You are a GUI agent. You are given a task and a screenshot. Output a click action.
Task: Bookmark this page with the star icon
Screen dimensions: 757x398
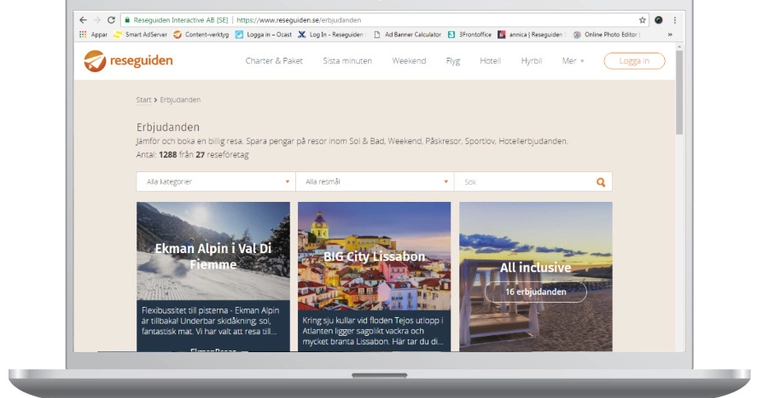[642, 20]
